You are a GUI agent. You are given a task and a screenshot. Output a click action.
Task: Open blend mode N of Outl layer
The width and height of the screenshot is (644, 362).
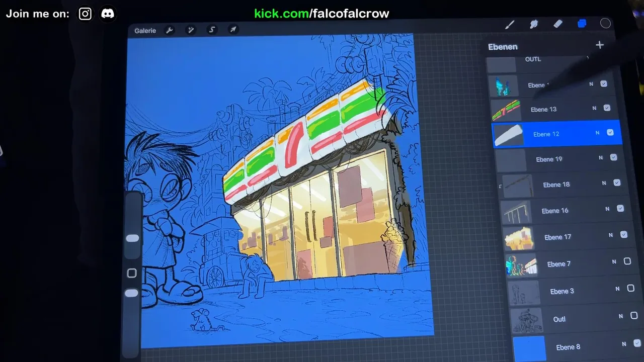coord(620,316)
